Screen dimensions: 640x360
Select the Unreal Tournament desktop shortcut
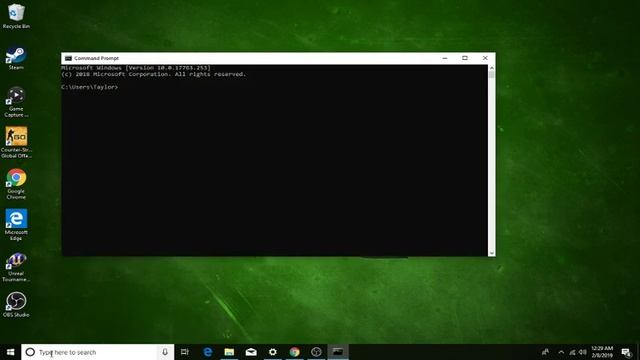point(16,267)
